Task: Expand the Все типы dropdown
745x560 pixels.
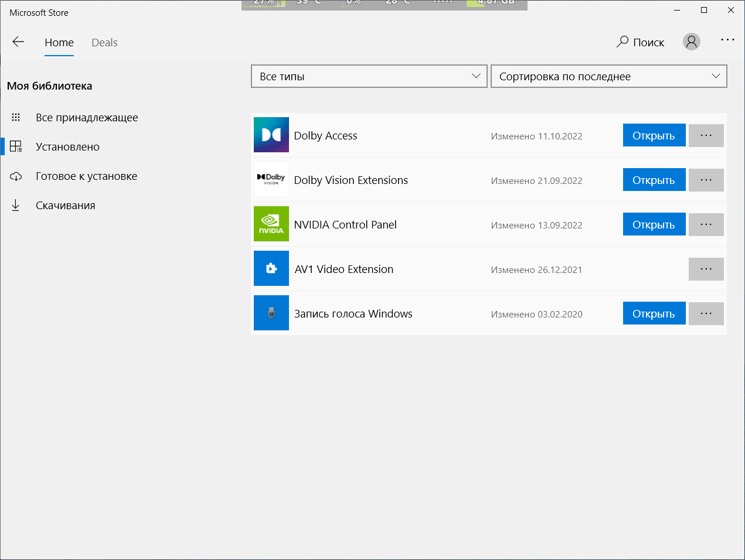Action: point(369,76)
